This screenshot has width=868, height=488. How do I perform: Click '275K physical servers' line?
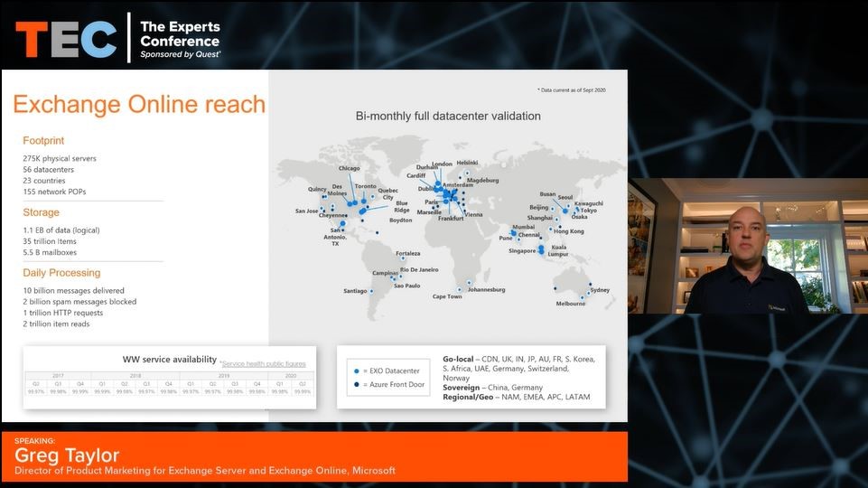[60, 158]
